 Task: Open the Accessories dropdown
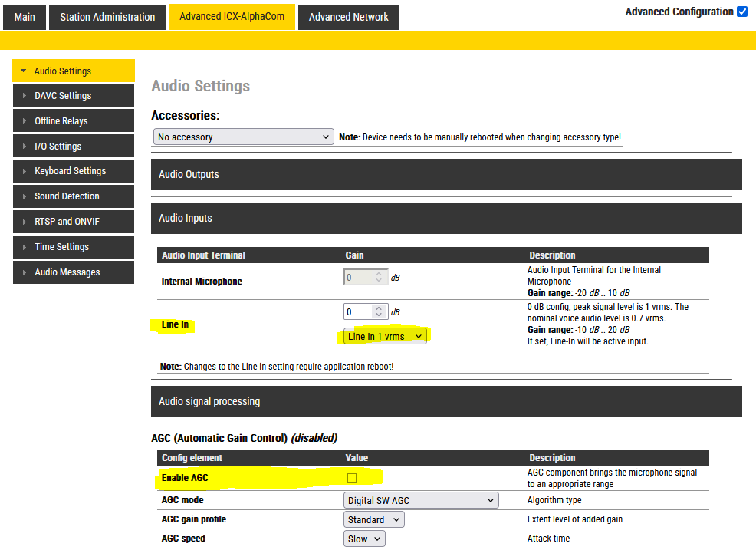(242, 137)
